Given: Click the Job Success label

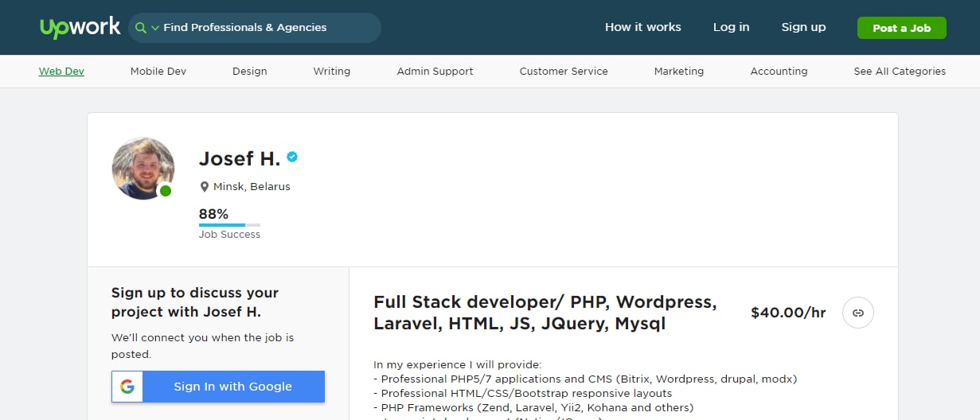Looking at the screenshot, I should tap(229, 235).
